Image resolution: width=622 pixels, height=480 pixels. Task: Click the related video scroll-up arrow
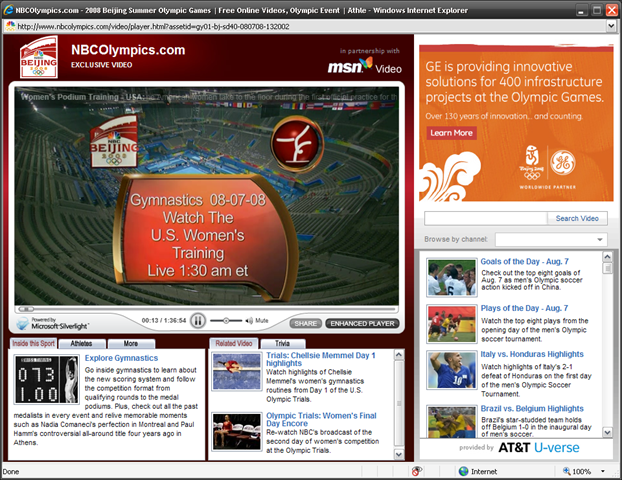[399, 355]
